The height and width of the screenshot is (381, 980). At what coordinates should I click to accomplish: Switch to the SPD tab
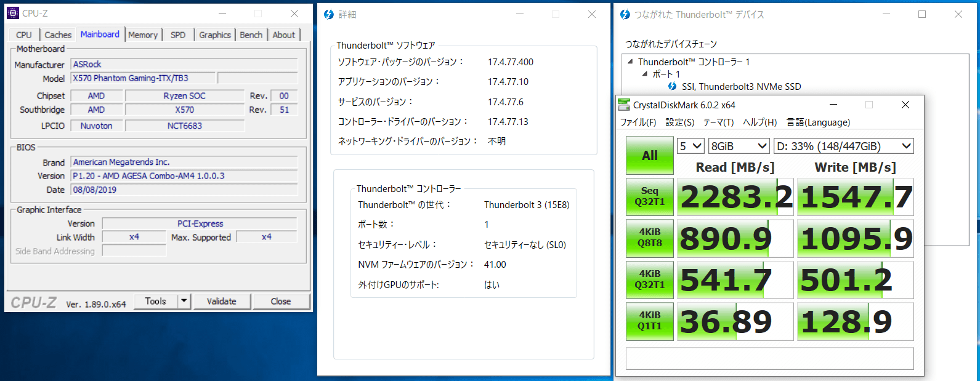coord(178,35)
